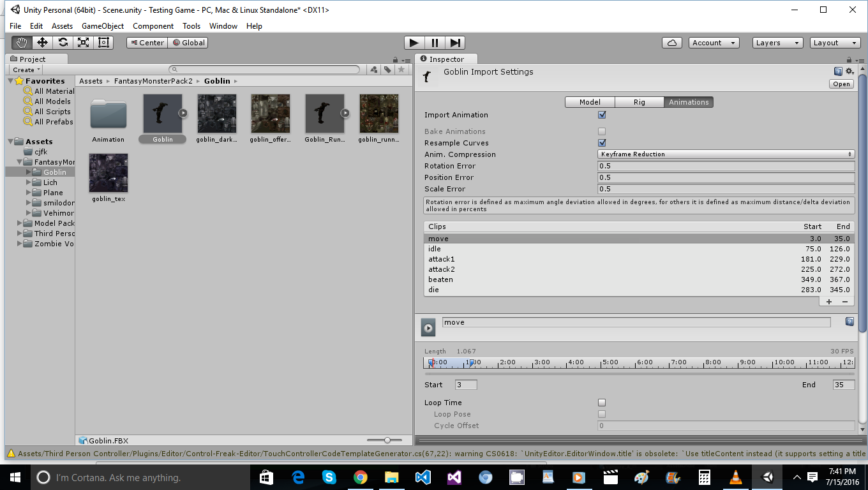Click the timeline start marker
The image size is (868, 490).
click(x=431, y=363)
